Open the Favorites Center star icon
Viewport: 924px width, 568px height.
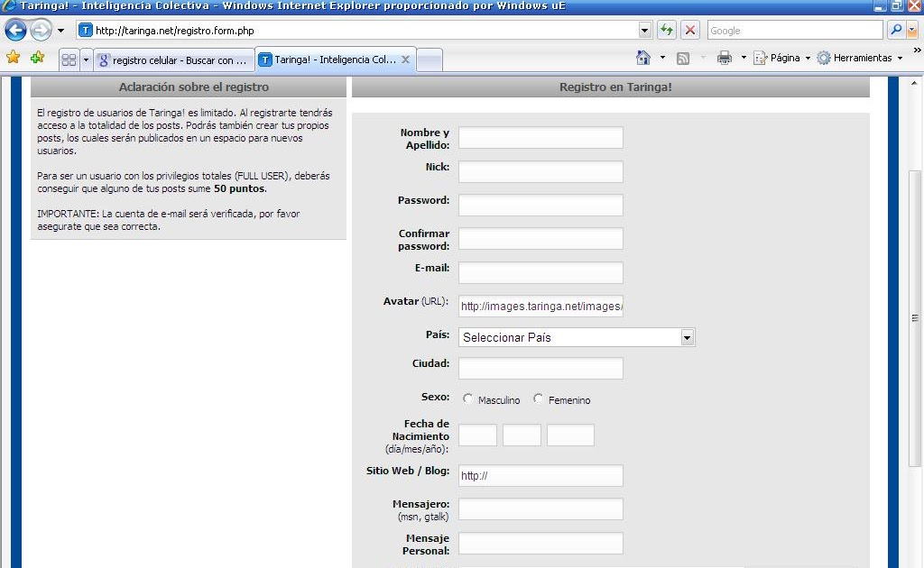[13, 57]
